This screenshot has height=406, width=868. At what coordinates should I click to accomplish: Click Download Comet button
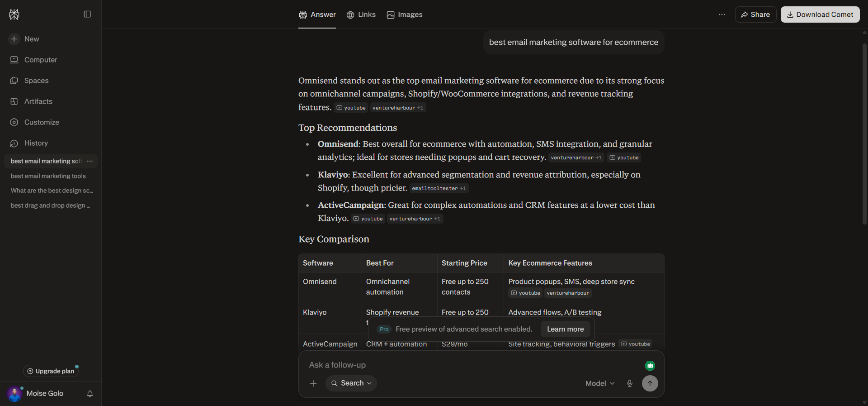coord(820,14)
